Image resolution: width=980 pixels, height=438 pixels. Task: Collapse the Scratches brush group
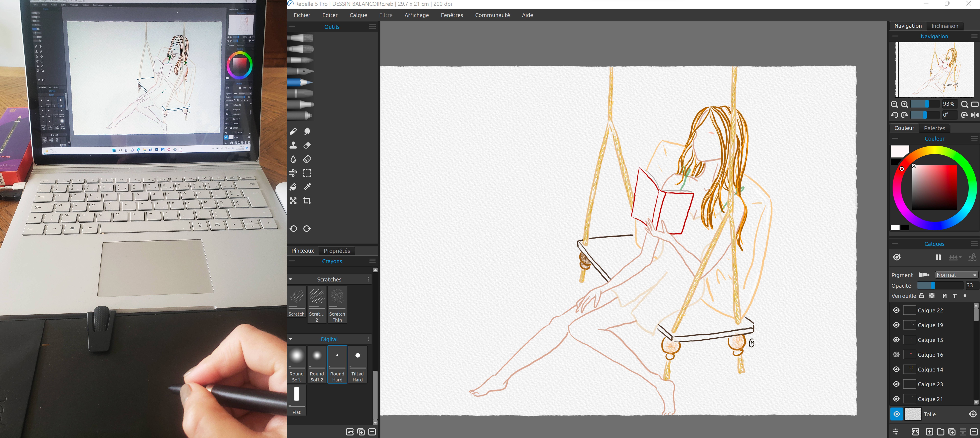291,279
